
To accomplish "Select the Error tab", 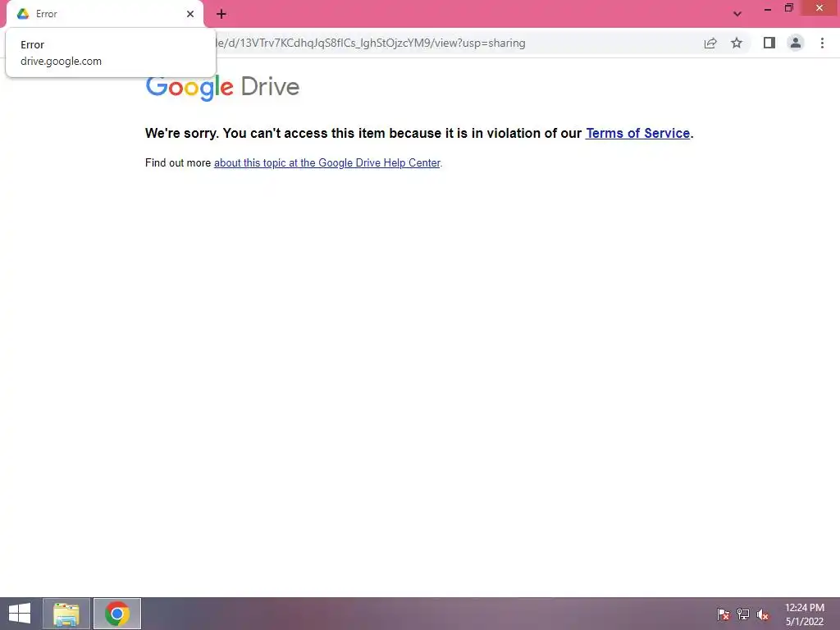I will 105,14.
